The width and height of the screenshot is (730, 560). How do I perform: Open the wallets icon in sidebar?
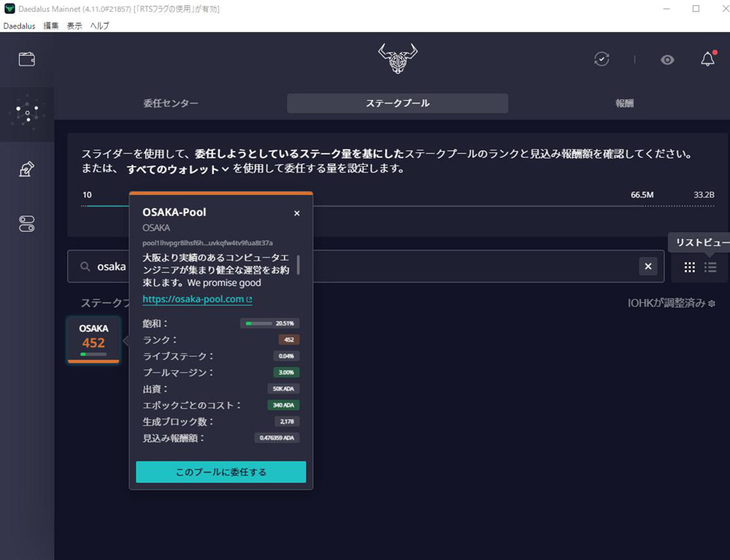27,59
